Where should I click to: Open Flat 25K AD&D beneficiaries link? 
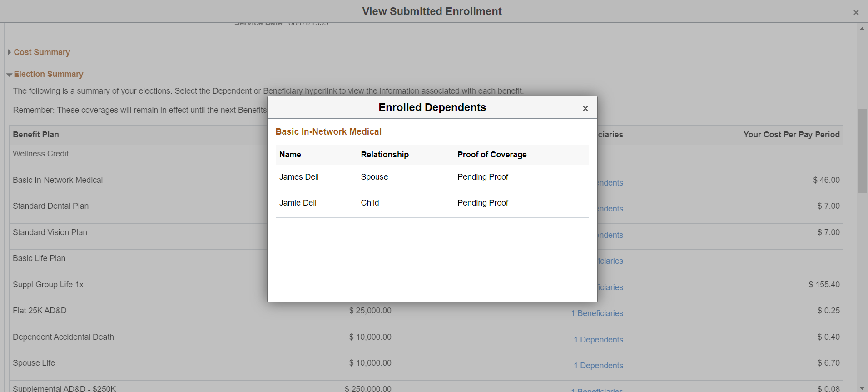click(x=597, y=313)
